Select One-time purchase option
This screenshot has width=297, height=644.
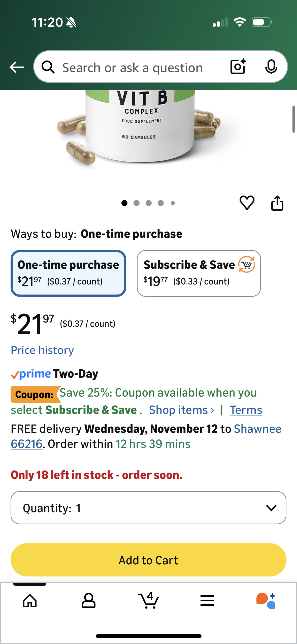click(68, 273)
